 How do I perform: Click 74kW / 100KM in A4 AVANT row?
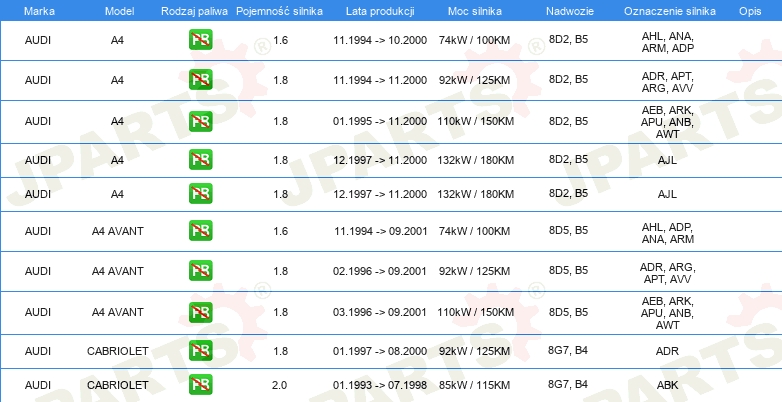pyautogui.click(x=474, y=231)
